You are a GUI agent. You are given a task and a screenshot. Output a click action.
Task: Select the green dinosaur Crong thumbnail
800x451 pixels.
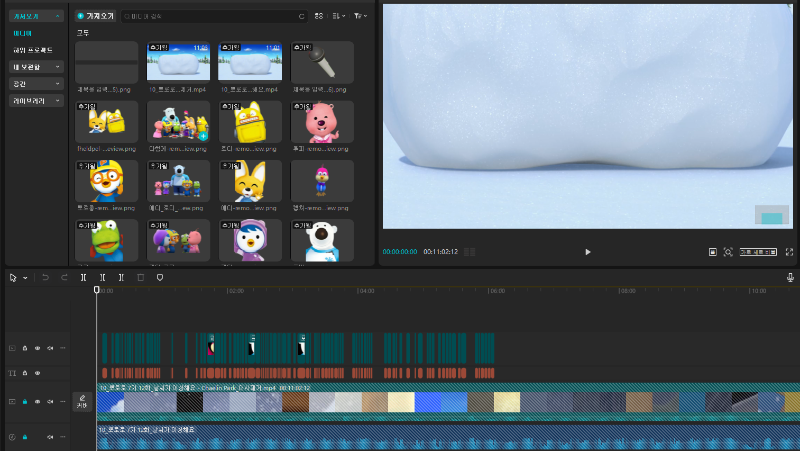tap(107, 240)
